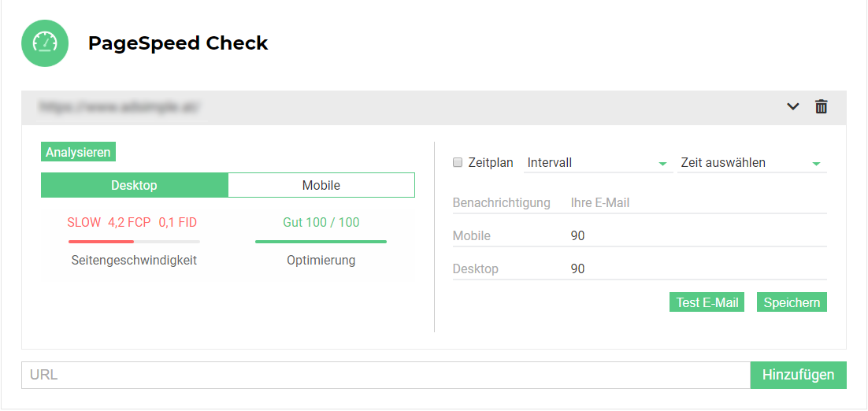The image size is (868, 411).
Task: Click Hinzufügen to add the URL
Action: point(798,375)
